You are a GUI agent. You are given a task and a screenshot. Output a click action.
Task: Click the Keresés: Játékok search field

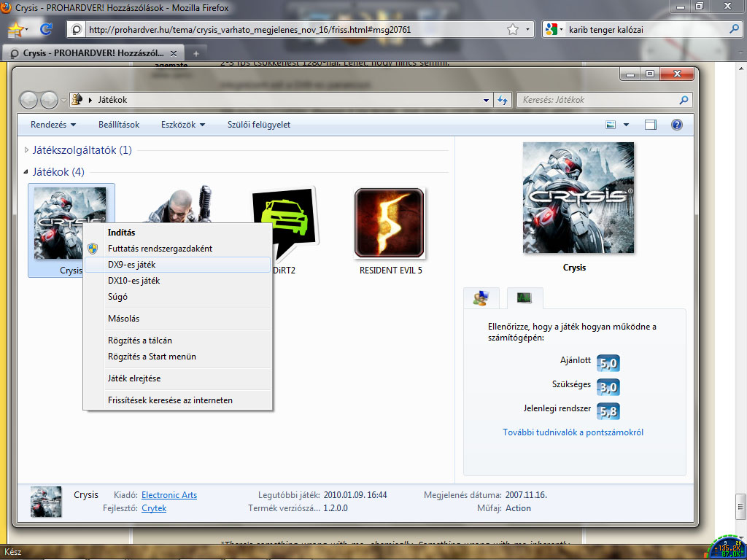pos(604,100)
